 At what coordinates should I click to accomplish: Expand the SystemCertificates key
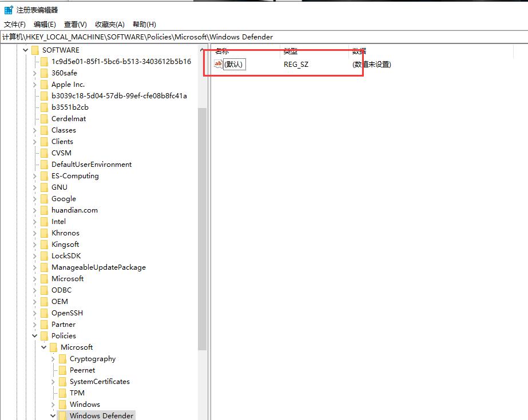coord(53,382)
